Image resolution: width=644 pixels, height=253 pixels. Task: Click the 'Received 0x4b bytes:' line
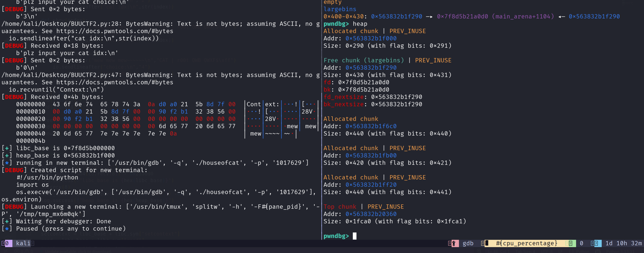tap(52, 97)
